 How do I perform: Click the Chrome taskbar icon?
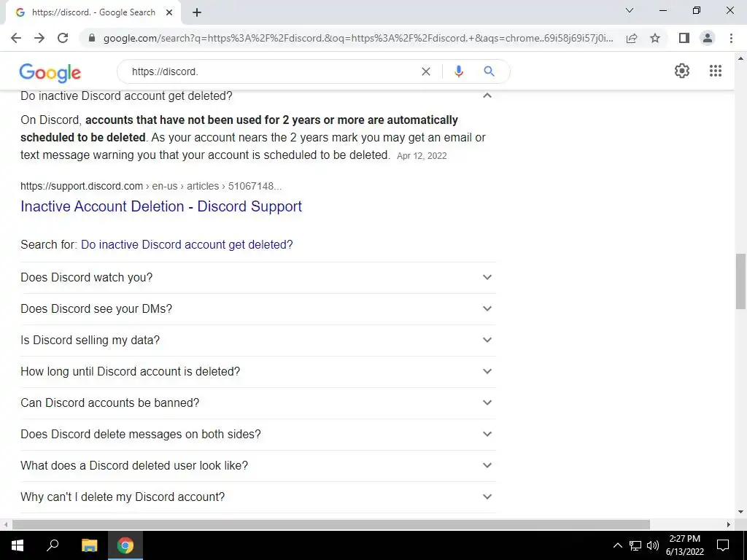click(125, 545)
